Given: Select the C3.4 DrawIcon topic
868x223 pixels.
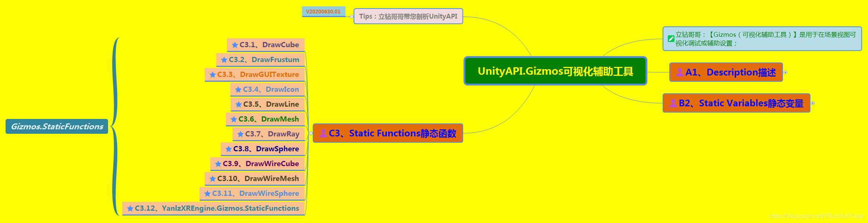Looking at the screenshot, I should click(x=267, y=90).
